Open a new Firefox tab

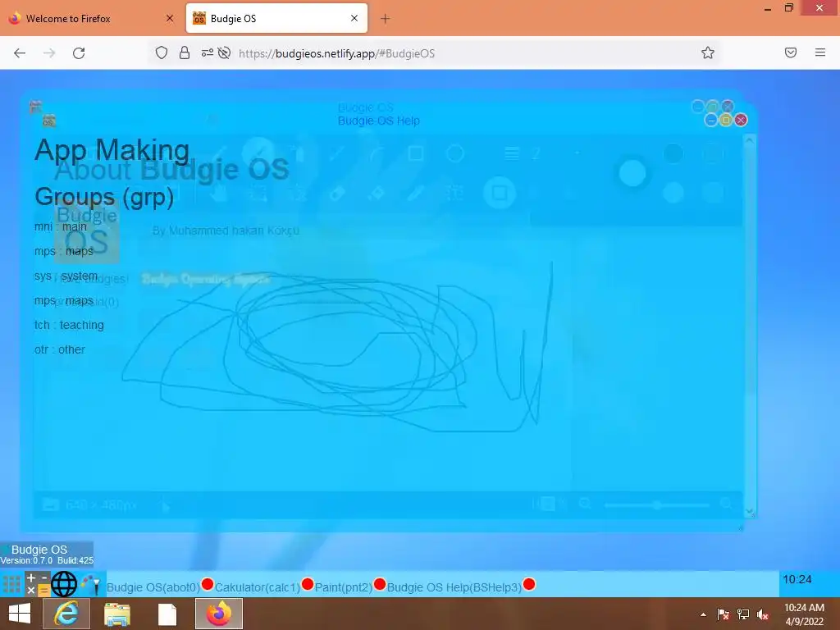coord(386,19)
